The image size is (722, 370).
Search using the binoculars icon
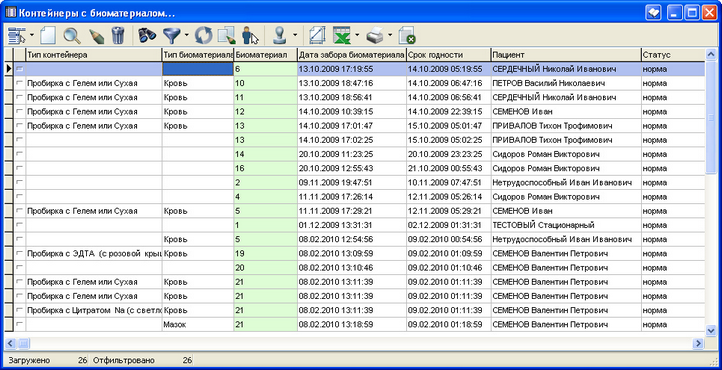[x=147, y=35]
